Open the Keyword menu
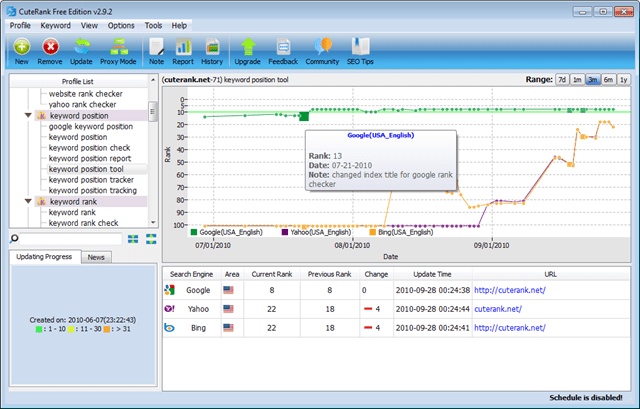This screenshot has width=640, height=409. tap(56, 25)
